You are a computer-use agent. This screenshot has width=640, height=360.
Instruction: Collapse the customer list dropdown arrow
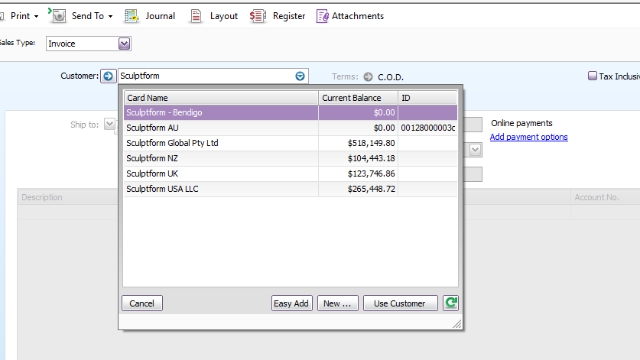click(300, 76)
